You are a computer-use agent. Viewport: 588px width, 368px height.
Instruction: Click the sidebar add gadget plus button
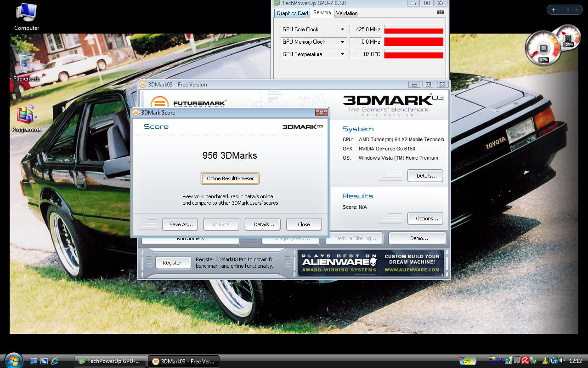tap(554, 10)
